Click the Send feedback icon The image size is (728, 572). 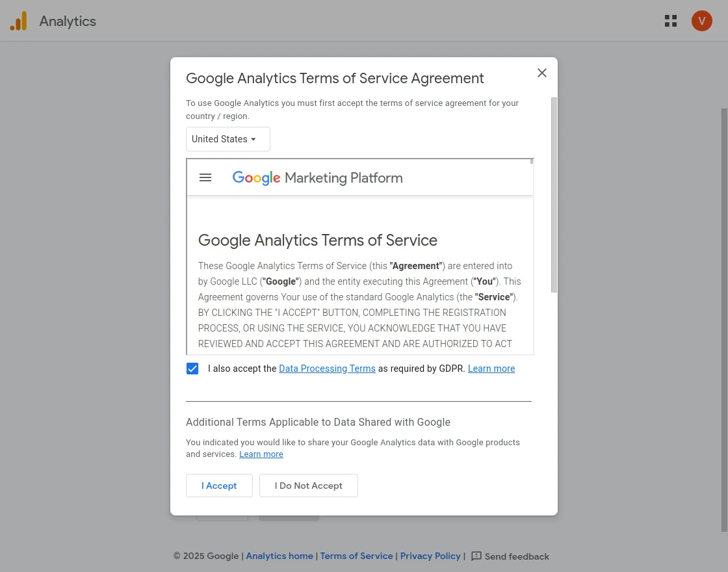point(476,556)
